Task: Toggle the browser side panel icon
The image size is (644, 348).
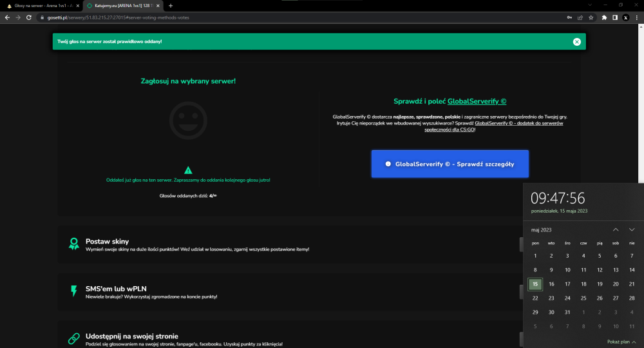Action: (615, 17)
